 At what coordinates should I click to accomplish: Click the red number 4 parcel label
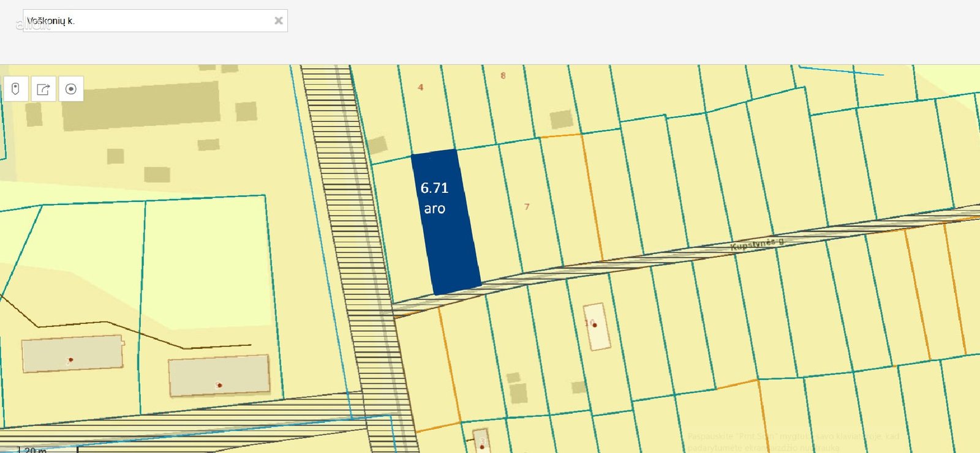pos(420,88)
